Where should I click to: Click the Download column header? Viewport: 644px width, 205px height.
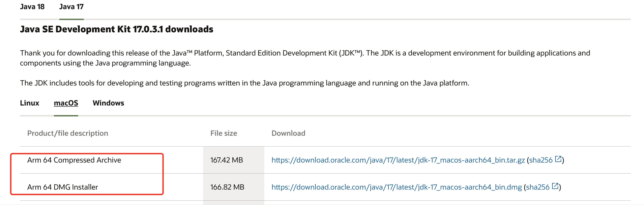coord(288,133)
